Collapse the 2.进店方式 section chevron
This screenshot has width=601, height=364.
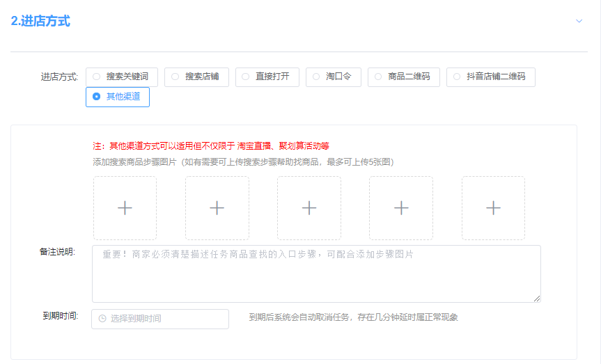point(579,21)
